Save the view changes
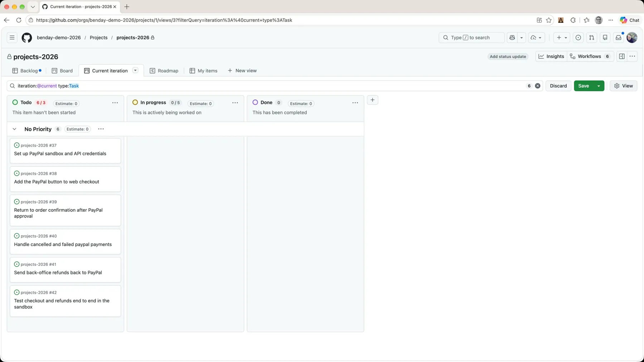Image resolution: width=644 pixels, height=362 pixels. 584,86
